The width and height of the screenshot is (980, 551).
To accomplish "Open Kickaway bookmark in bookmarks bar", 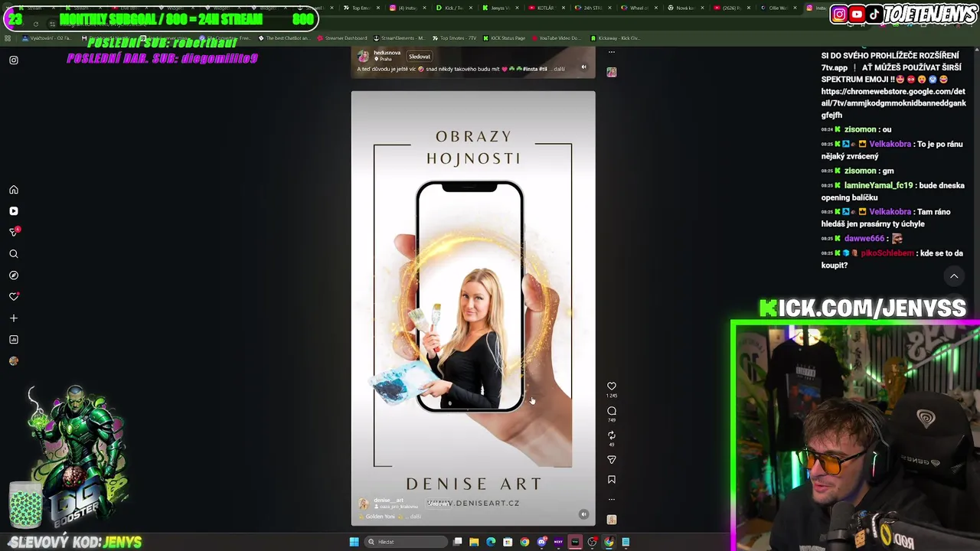I will (x=615, y=38).
